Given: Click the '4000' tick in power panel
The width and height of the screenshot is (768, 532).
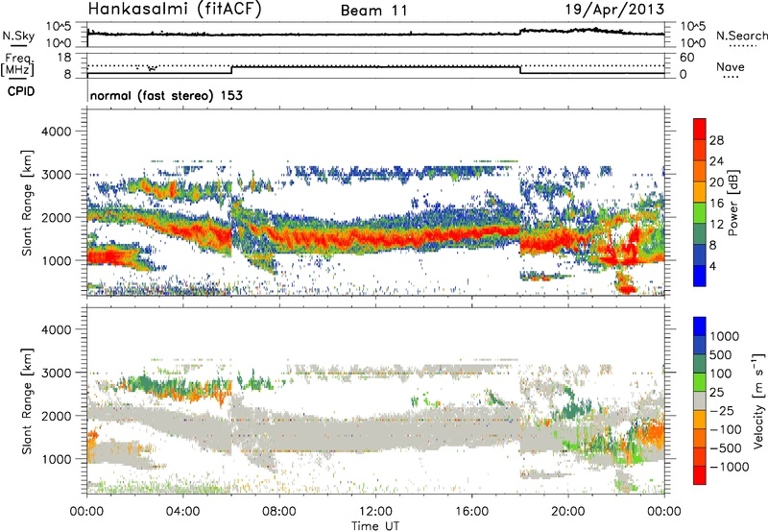Looking at the screenshot, I should tap(57, 132).
